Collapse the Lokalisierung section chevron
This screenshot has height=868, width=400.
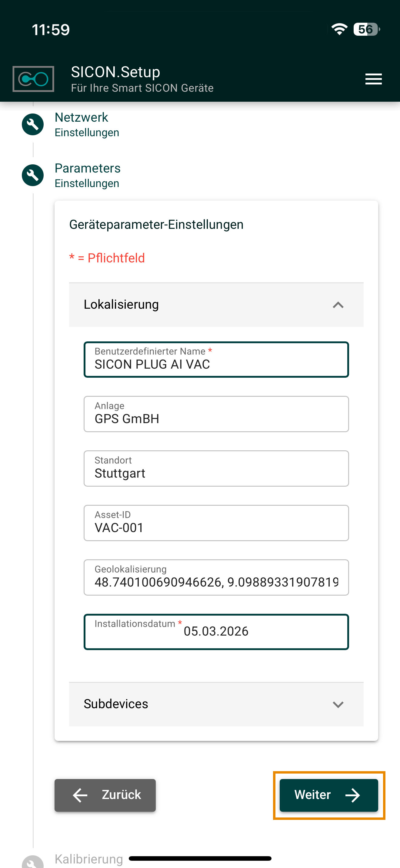tap(338, 305)
